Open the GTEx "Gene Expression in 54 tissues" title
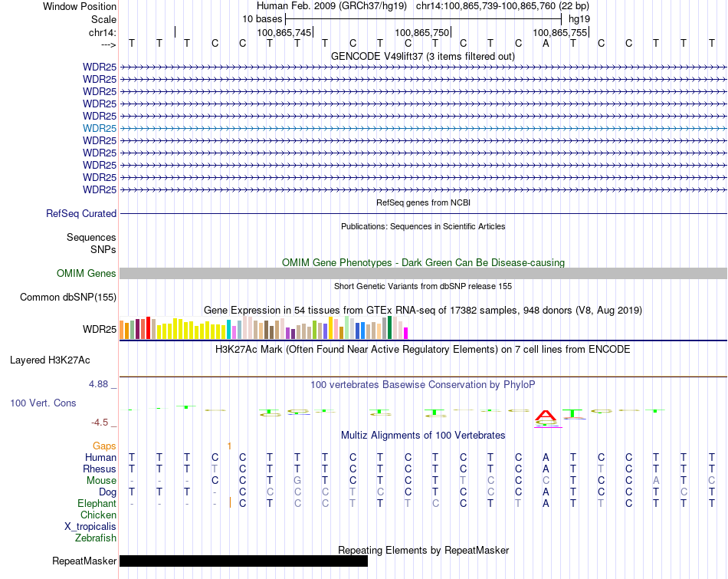Image resolution: width=728 pixels, height=579 pixels. point(423,310)
